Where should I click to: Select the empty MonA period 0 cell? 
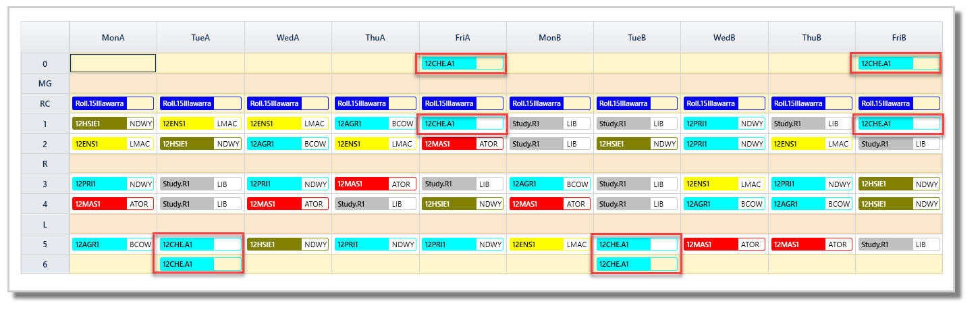pyautogui.click(x=113, y=63)
